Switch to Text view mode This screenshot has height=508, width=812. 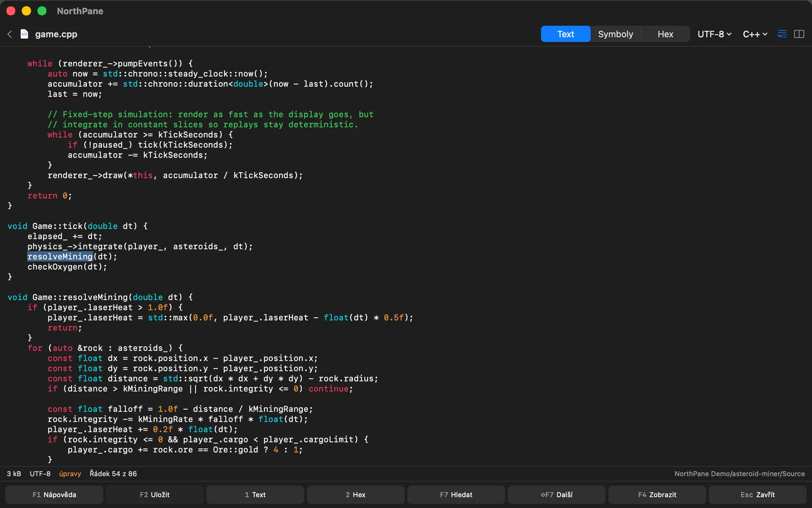(566, 34)
